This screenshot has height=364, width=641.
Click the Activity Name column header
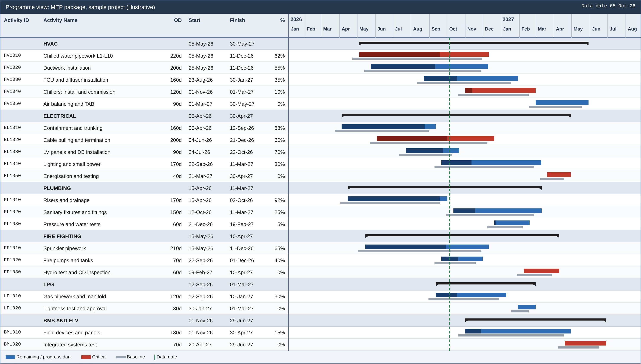click(60, 20)
